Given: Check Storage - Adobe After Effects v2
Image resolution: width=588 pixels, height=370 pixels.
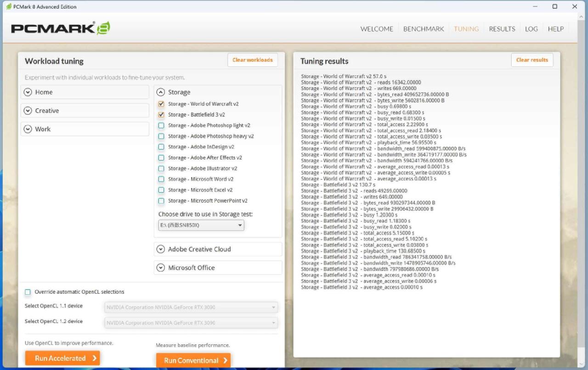Looking at the screenshot, I should [161, 158].
